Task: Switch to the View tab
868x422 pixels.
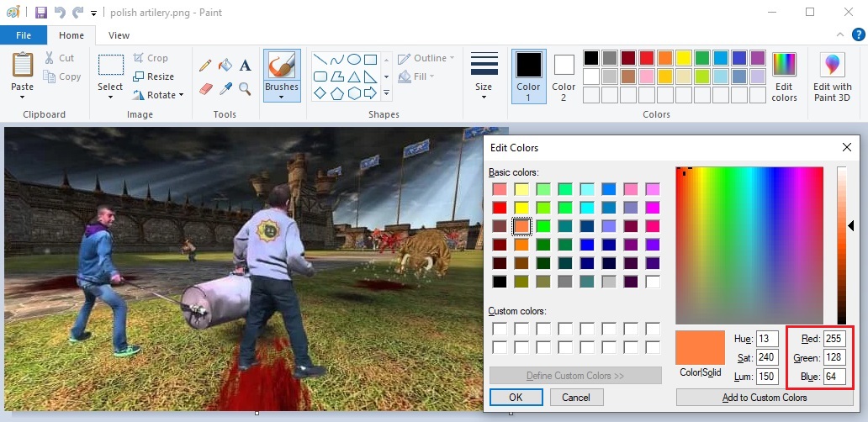Action: 119,34
